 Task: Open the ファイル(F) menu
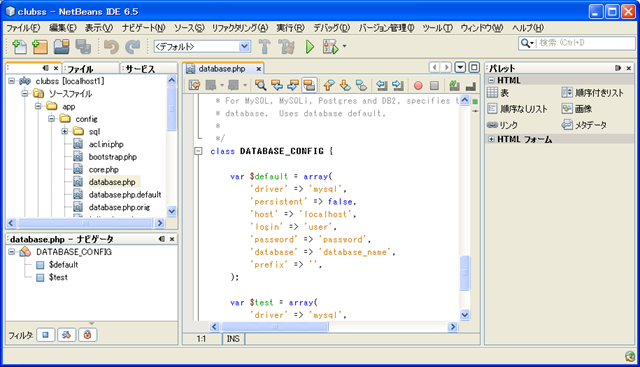23,28
